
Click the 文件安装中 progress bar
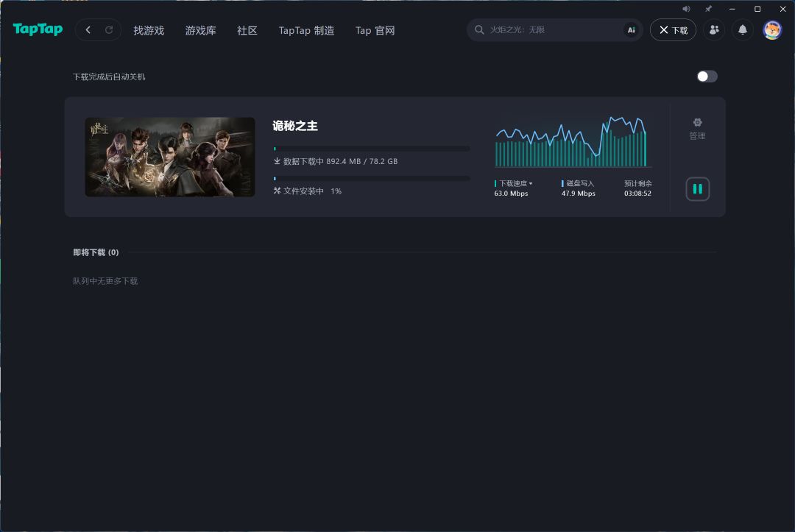tap(372, 178)
